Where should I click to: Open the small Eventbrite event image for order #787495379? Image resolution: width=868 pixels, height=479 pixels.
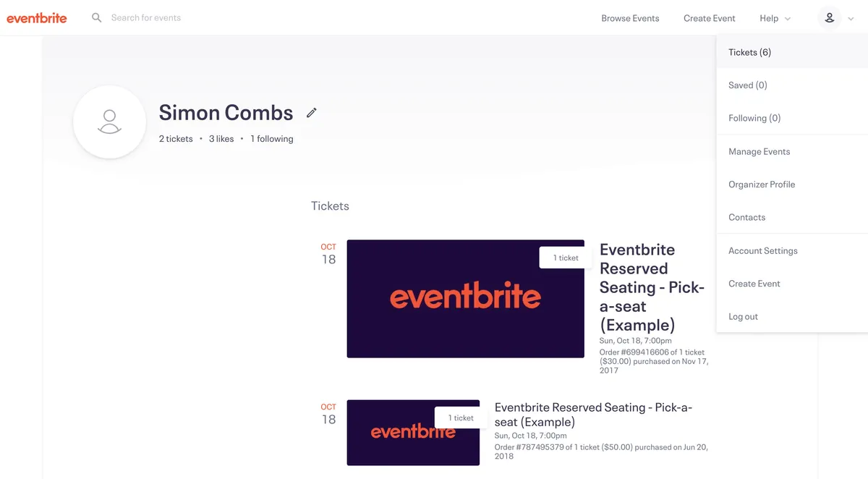[413, 433]
